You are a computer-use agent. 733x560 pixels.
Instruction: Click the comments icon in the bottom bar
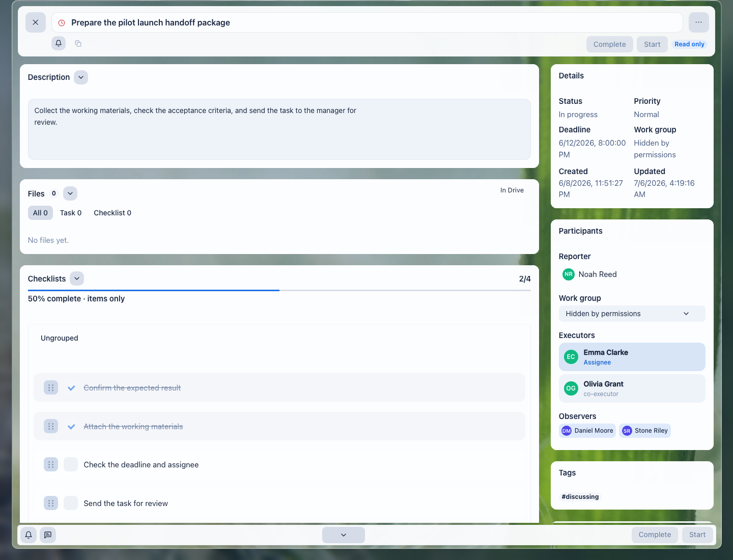click(x=48, y=535)
